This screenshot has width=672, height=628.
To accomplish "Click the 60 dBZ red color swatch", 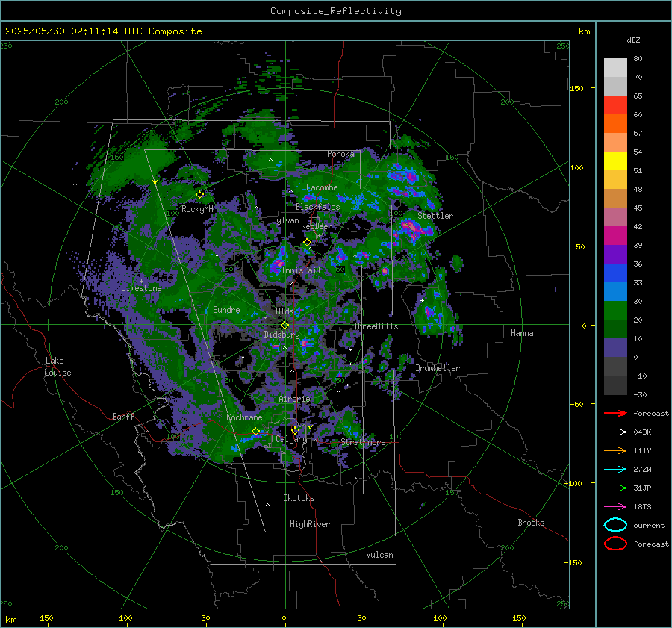I will pyautogui.click(x=615, y=105).
